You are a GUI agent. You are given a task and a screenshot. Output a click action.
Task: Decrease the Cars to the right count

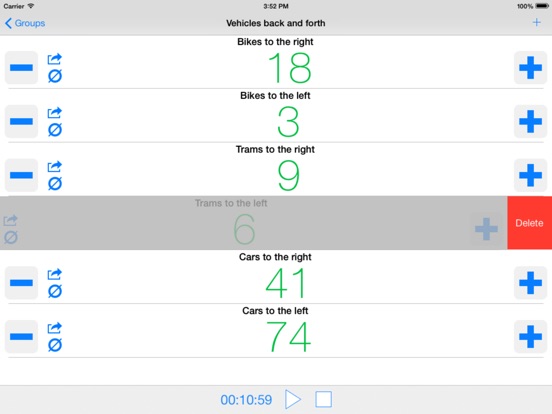click(x=21, y=283)
